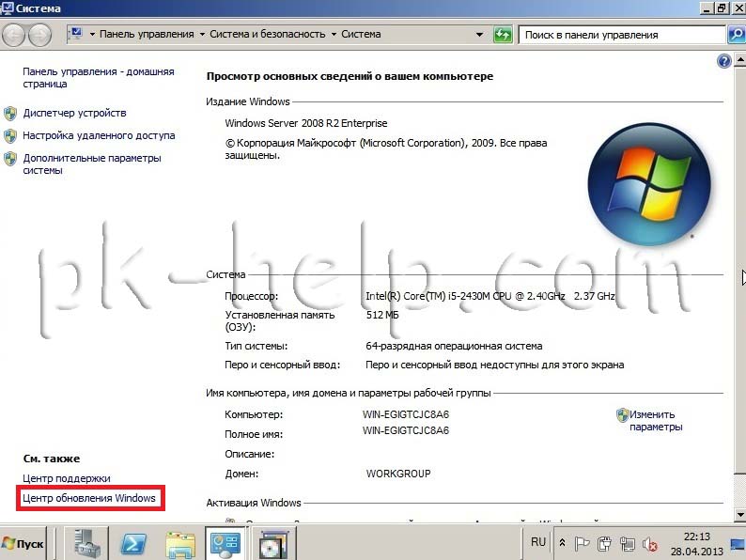Open Action Center flag in tray

click(x=582, y=543)
